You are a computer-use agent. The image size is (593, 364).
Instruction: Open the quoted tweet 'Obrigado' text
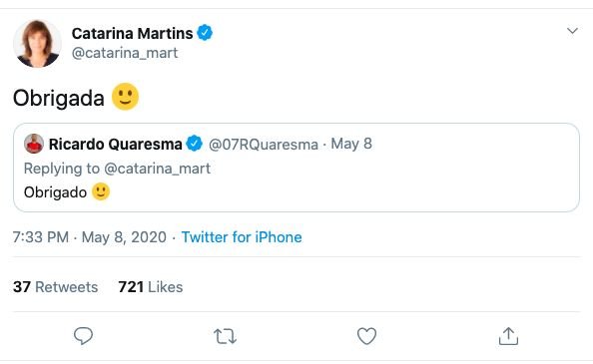point(55,192)
